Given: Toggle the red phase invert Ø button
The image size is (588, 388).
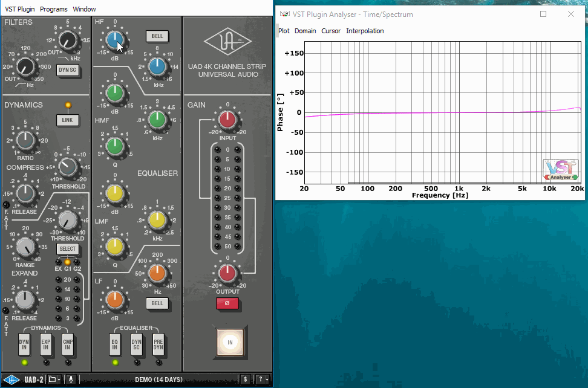Looking at the screenshot, I should [x=227, y=303].
